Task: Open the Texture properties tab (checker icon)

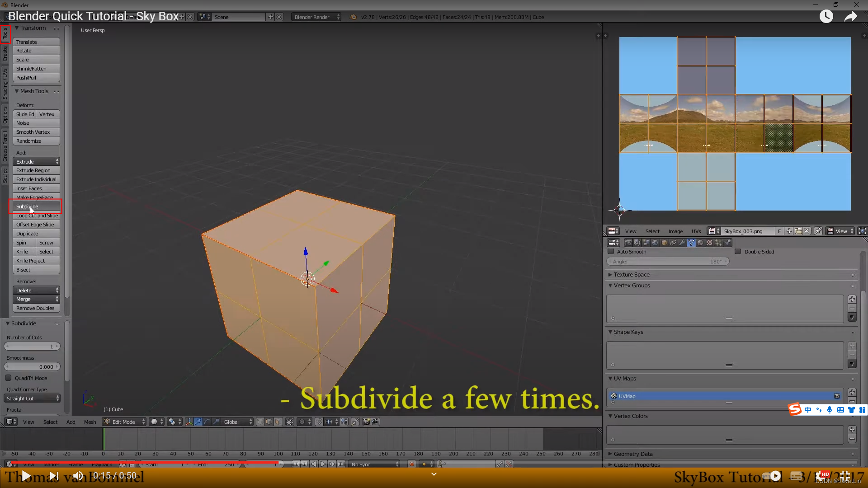Action: pyautogui.click(x=709, y=243)
